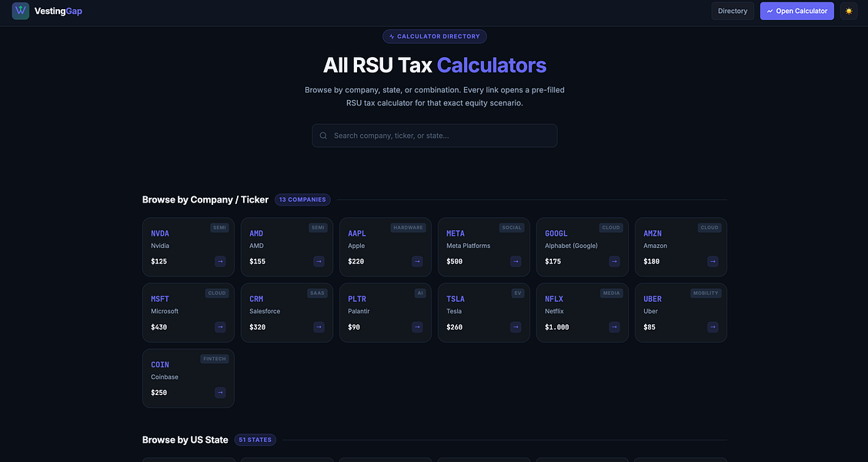Click the Palantir company name
The image size is (868, 462).
(359, 311)
